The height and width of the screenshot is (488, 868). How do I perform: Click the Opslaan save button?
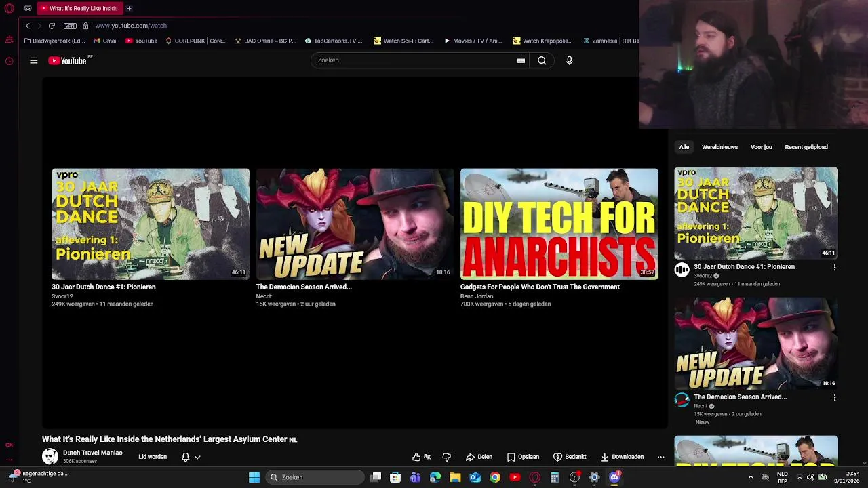coord(523,457)
